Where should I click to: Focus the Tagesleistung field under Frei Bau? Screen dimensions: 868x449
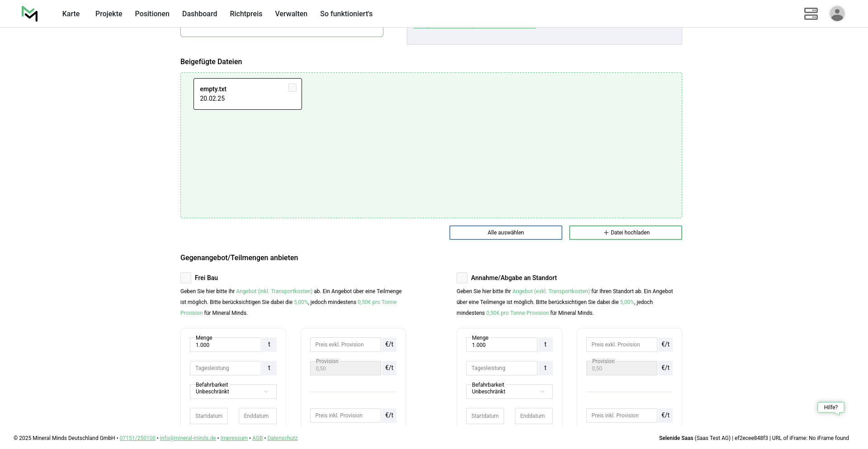(225, 368)
